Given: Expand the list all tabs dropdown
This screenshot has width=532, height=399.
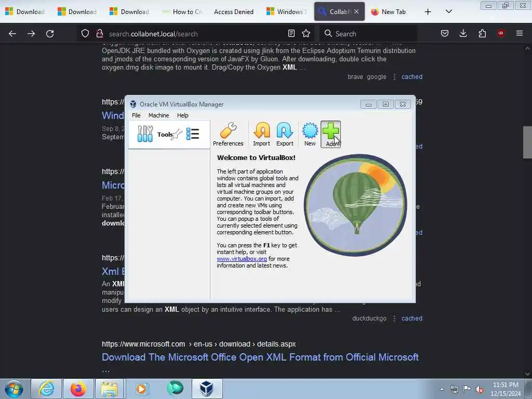Looking at the screenshot, I should pos(449,12).
